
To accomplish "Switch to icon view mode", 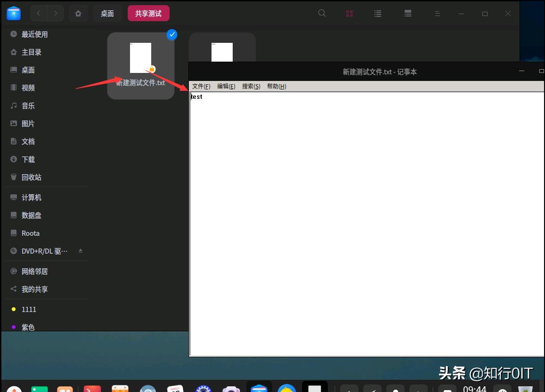I will point(349,13).
